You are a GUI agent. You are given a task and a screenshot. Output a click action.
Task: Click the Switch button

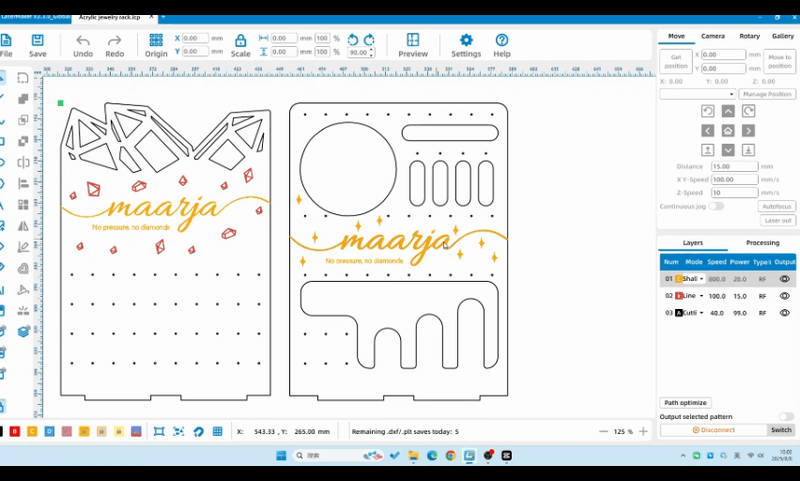click(x=781, y=430)
